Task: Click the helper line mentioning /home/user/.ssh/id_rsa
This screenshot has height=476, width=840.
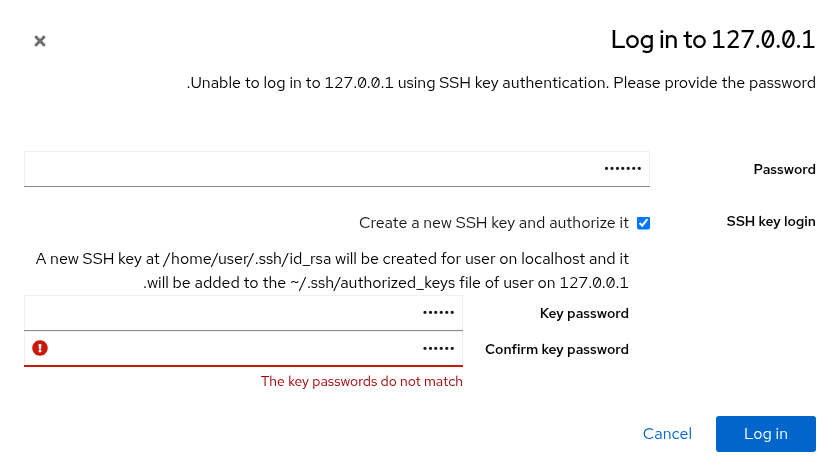Action: (x=332, y=259)
